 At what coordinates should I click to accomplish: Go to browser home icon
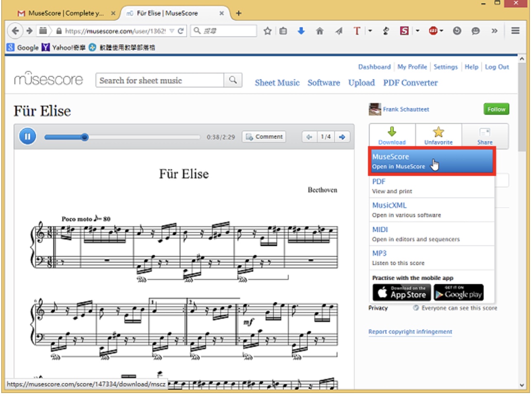coord(320,31)
